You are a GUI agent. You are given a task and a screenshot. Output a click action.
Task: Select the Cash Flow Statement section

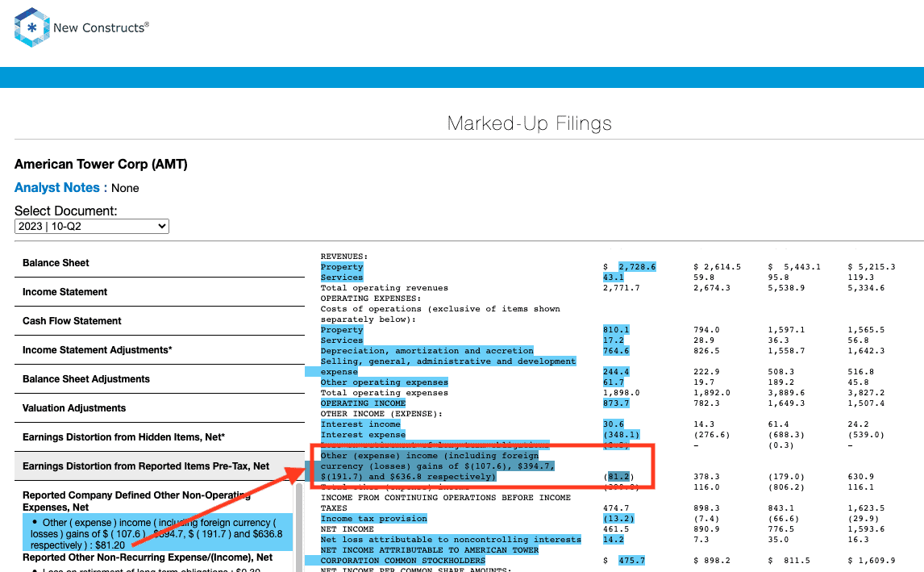tap(159, 321)
